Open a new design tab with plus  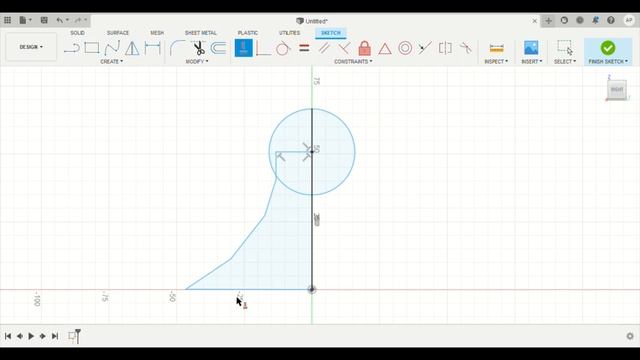548,21
